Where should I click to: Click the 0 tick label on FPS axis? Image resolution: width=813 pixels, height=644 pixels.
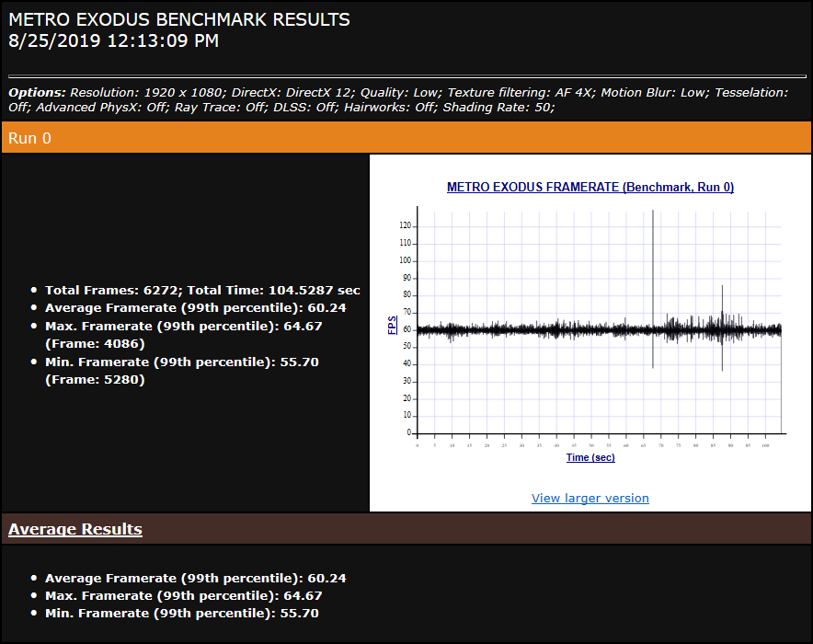(409, 431)
